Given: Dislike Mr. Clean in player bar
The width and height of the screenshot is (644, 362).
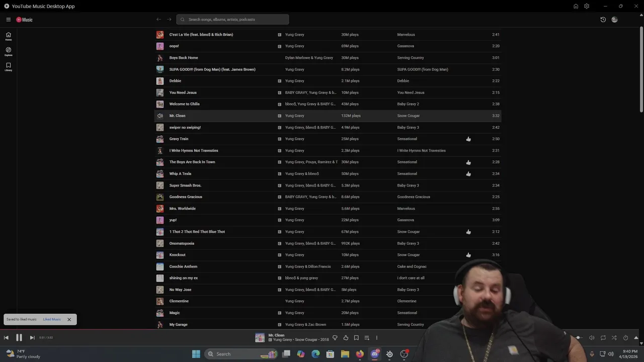Looking at the screenshot, I should coord(335,338).
